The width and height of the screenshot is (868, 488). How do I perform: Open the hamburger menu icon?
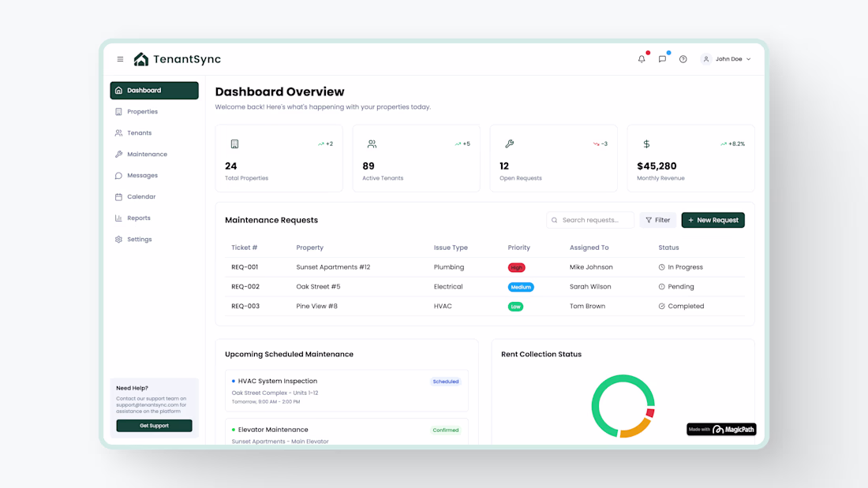click(x=120, y=59)
